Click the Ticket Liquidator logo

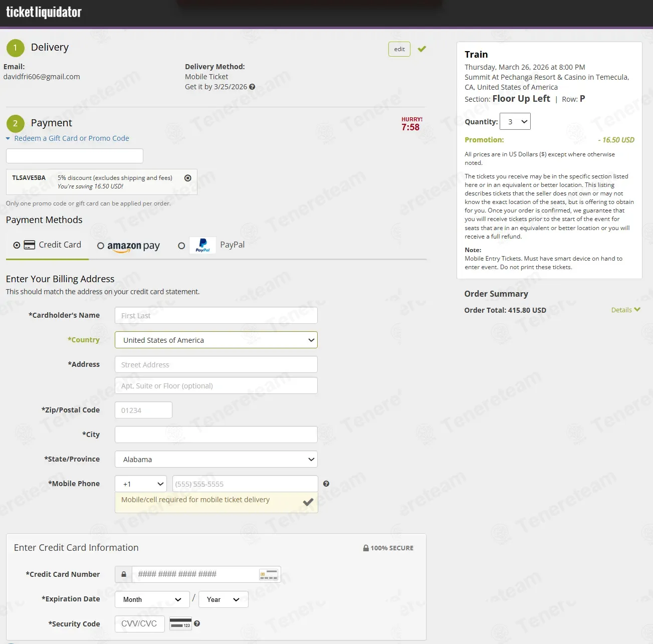44,12
